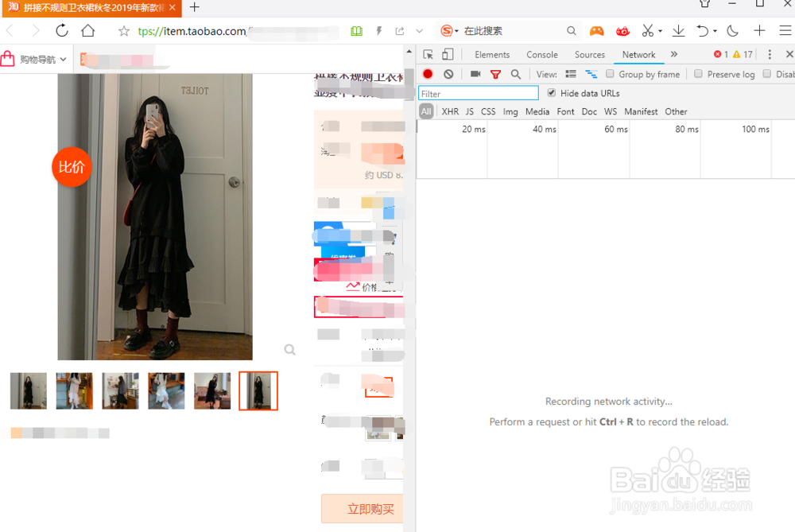Toggle the waterfall overview view

(x=591, y=74)
